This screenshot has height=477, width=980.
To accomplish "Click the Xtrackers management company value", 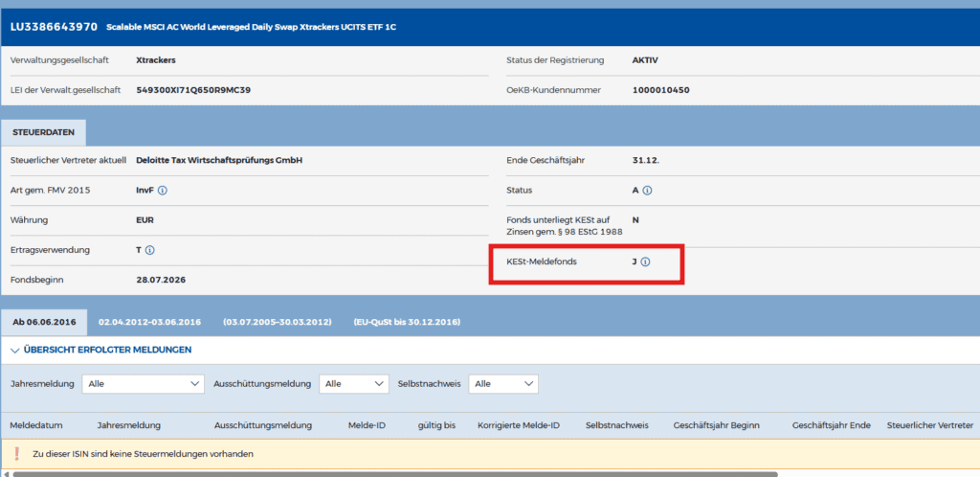I will [156, 60].
